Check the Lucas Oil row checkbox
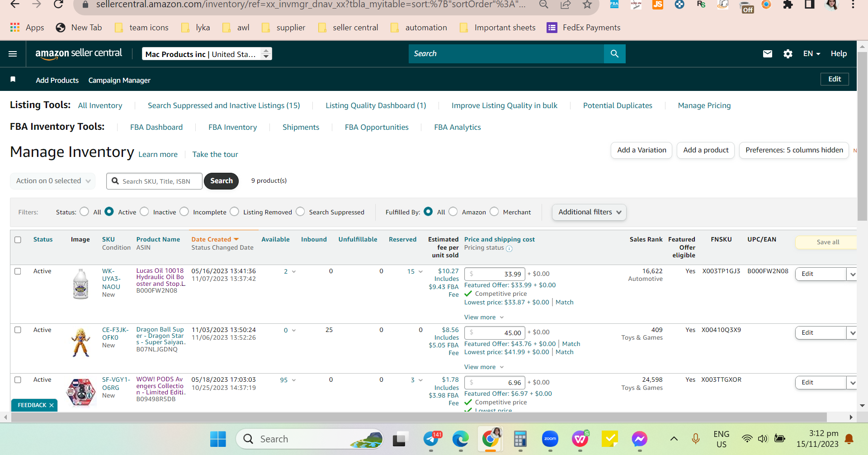The width and height of the screenshot is (868, 455). pos(18,271)
